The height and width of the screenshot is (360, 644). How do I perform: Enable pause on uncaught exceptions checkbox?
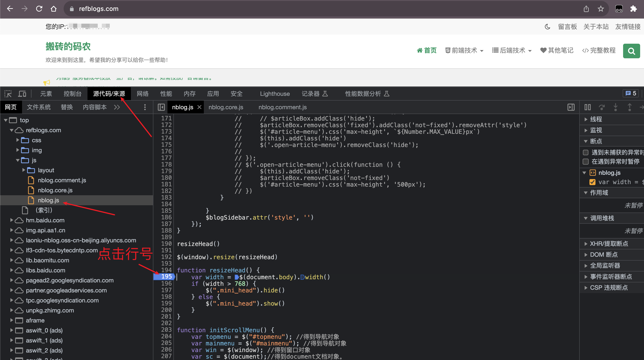point(586,152)
